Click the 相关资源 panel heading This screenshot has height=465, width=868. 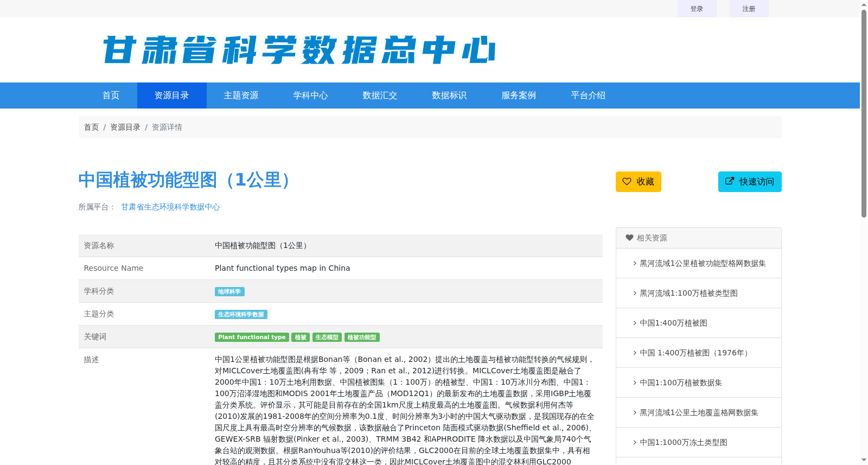point(652,238)
